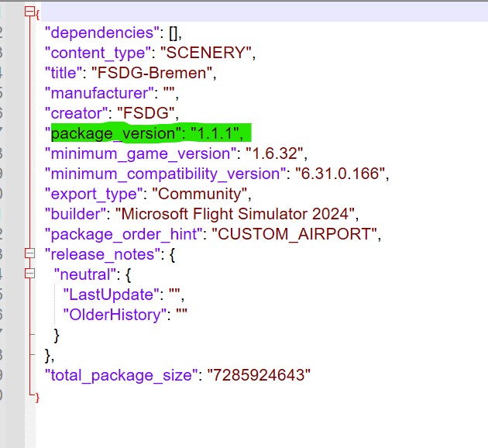Click the highlighted "package_version" key
The height and width of the screenshot is (448, 488).
[112, 133]
